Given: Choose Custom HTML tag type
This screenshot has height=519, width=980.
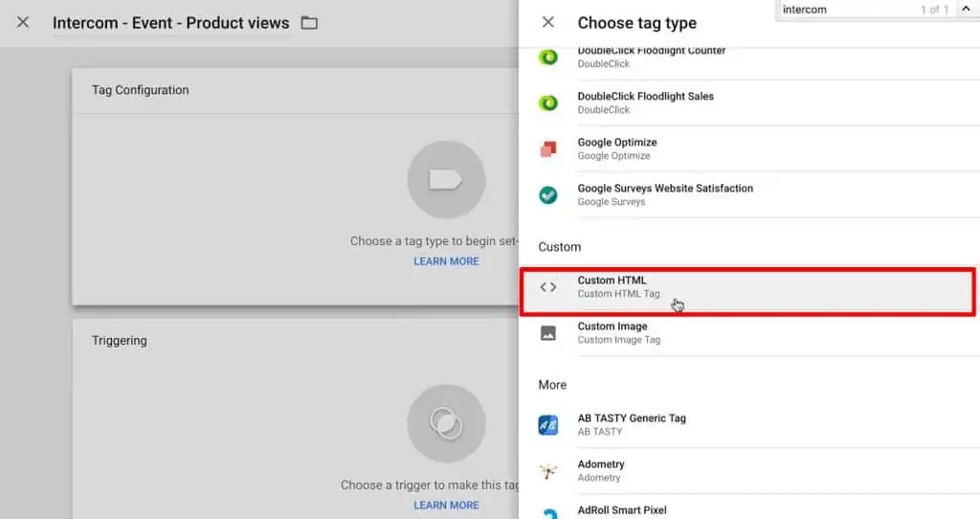Looking at the screenshot, I should pos(747,291).
